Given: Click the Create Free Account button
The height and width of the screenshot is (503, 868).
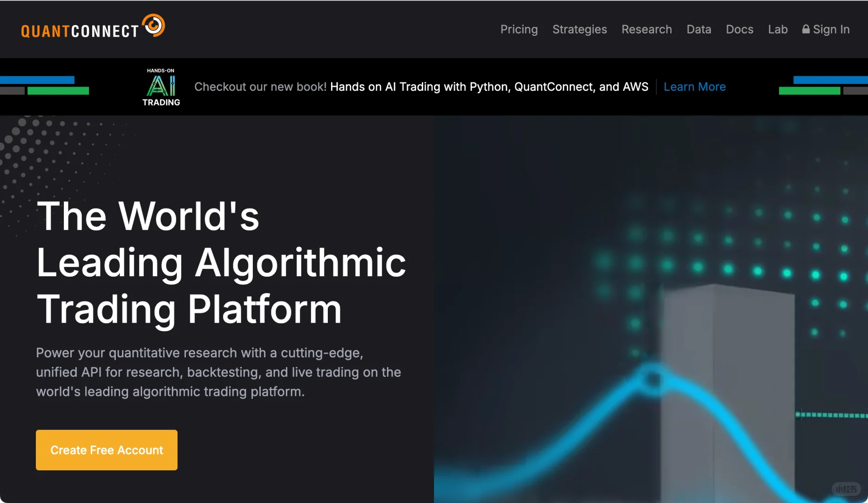Looking at the screenshot, I should [107, 450].
